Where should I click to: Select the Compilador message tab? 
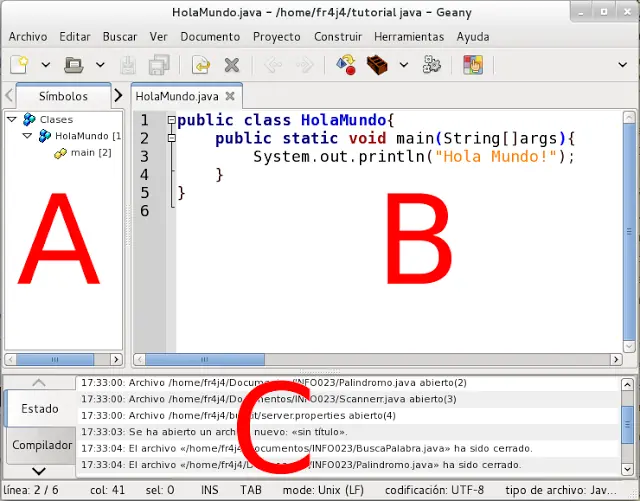tap(42, 445)
